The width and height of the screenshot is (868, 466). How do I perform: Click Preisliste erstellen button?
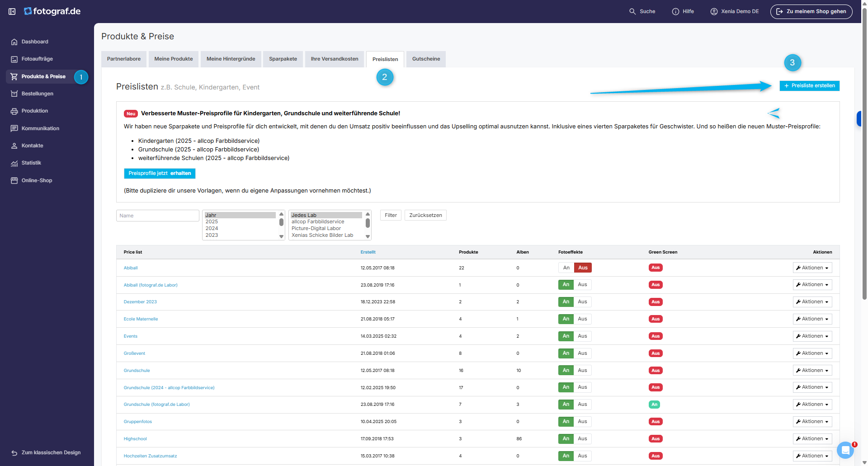[x=809, y=86]
